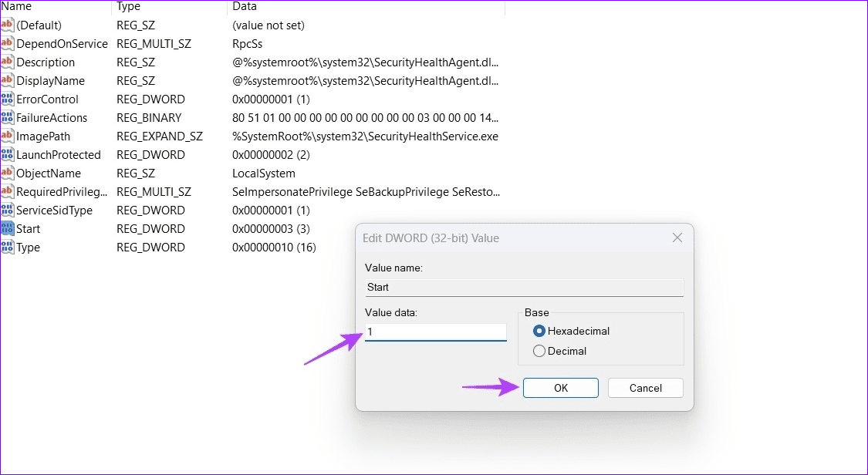
Task: Click inside the Value data field
Action: click(435, 332)
